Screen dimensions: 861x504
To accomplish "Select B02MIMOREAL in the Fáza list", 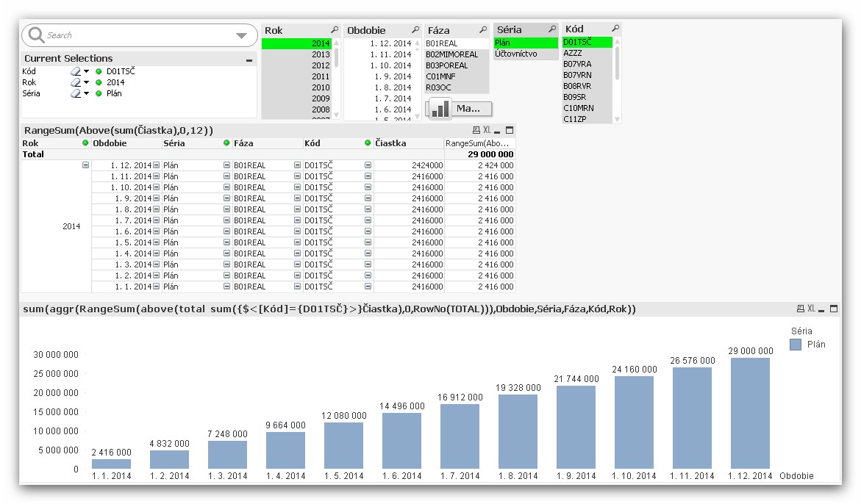I will pos(451,54).
